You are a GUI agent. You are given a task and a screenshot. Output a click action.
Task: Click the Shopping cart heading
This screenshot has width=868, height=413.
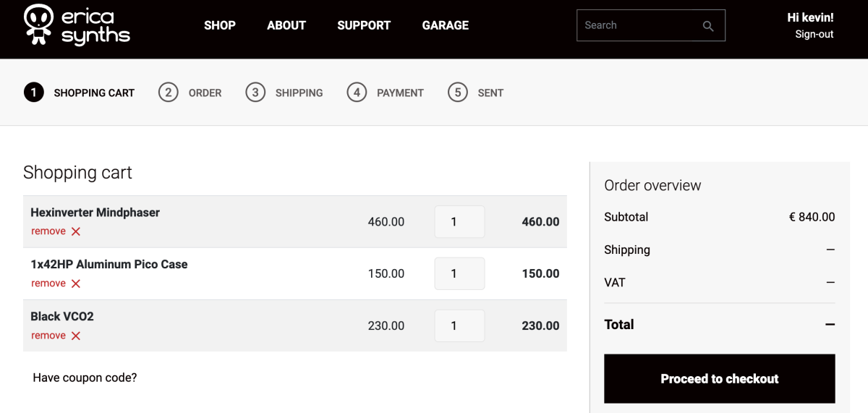(77, 173)
